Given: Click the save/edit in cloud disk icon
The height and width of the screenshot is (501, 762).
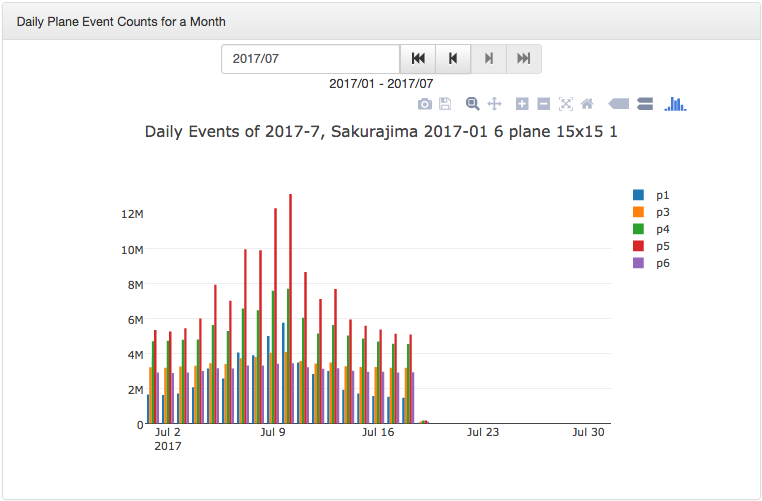Looking at the screenshot, I should [x=446, y=104].
